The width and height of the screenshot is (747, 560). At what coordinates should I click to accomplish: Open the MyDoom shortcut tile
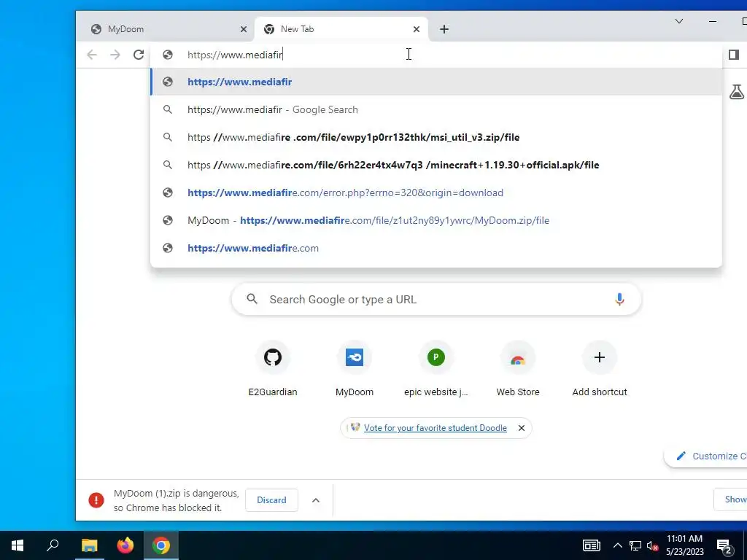[355, 370]
